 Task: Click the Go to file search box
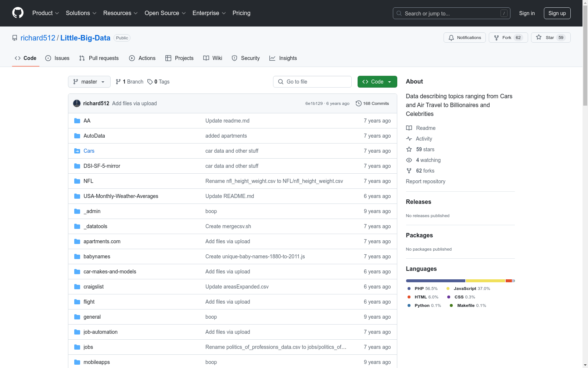pyautogui.click(x=312, y=82)
